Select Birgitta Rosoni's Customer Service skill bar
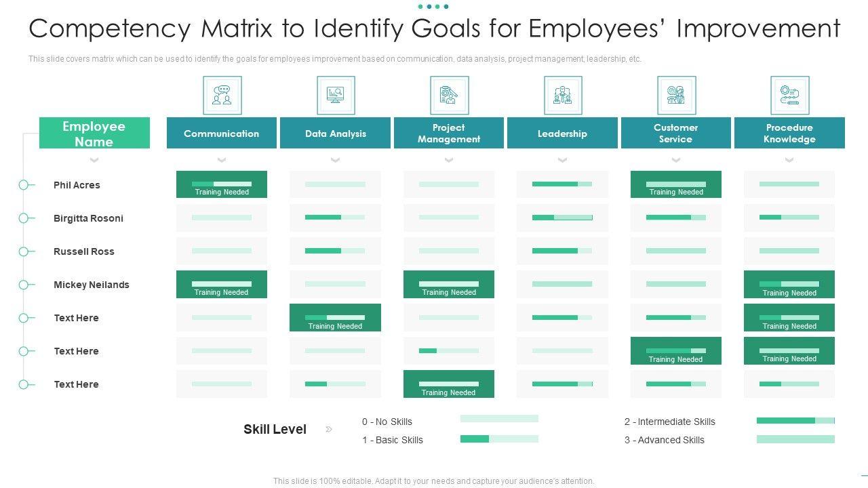 click(x=676, y=218)
